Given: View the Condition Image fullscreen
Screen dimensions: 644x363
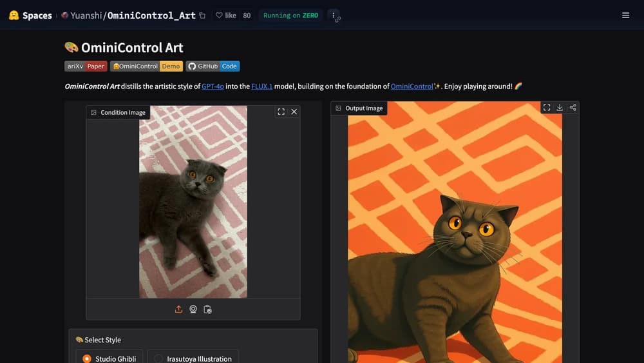Looking at the screenshot, I should 281,112.
